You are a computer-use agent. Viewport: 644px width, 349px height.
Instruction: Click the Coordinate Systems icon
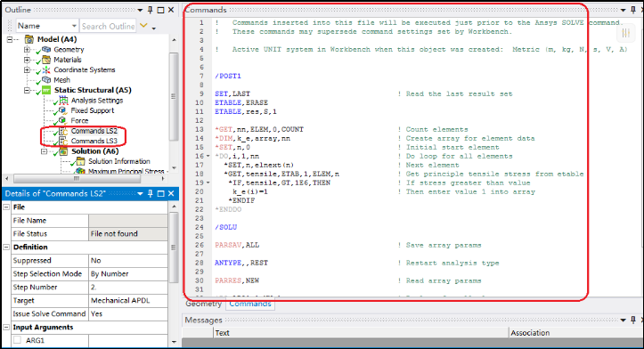point(46,69)
